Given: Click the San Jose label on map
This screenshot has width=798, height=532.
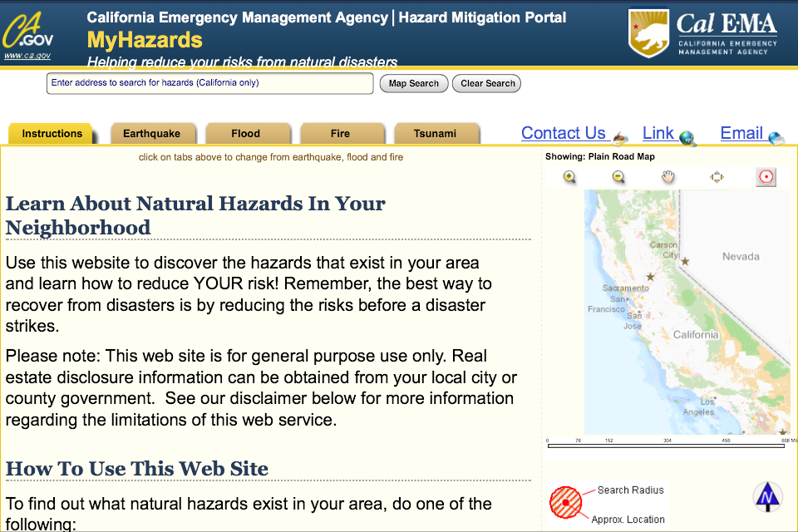Looking at the screenshot, I should pos(633,321).
